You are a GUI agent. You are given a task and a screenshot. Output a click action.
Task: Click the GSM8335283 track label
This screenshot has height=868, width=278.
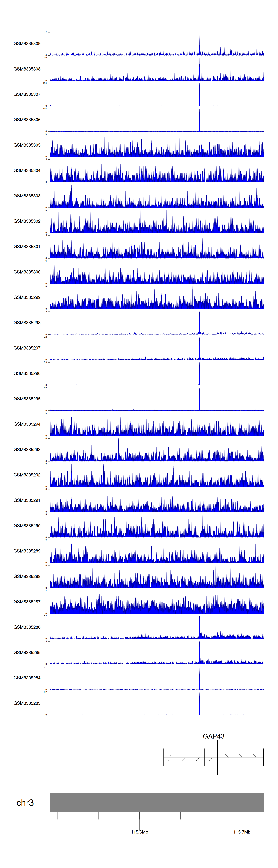click(27, 703)
